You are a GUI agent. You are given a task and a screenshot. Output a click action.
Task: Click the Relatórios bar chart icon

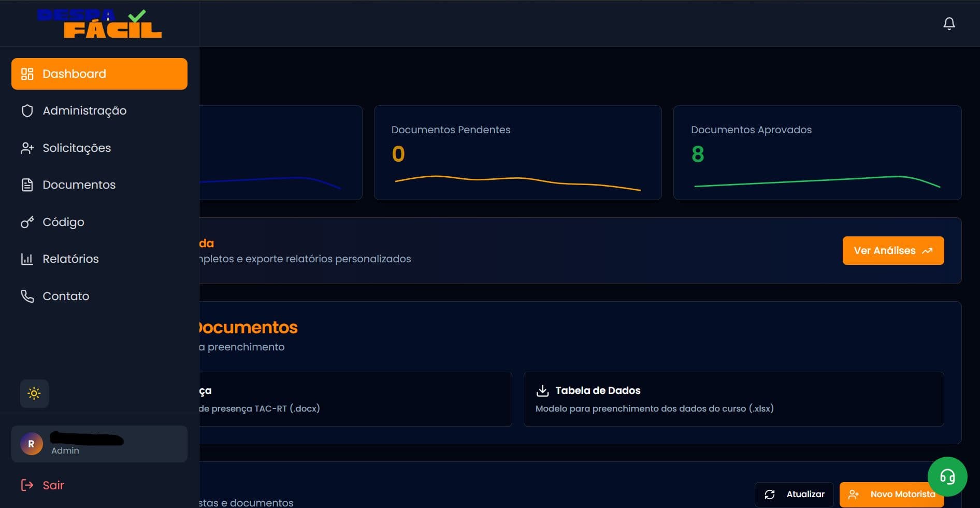27,259
